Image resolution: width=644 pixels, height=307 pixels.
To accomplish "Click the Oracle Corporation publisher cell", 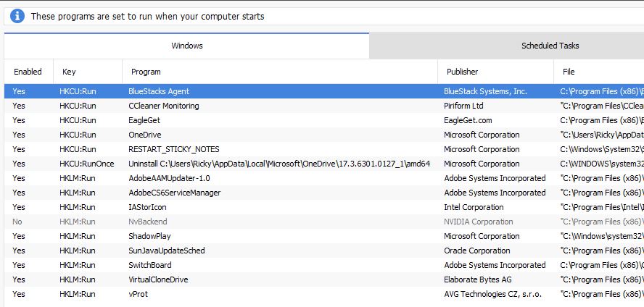I will point(477,251).
